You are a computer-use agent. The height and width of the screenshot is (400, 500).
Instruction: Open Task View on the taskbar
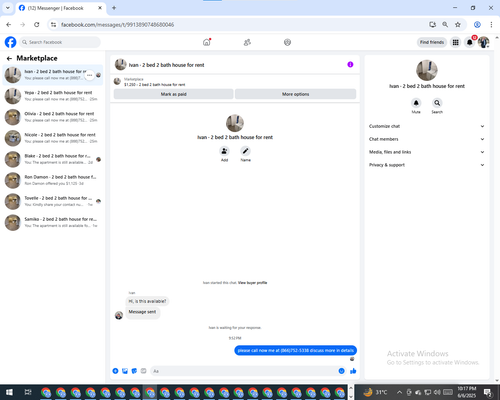coord(28,392)
